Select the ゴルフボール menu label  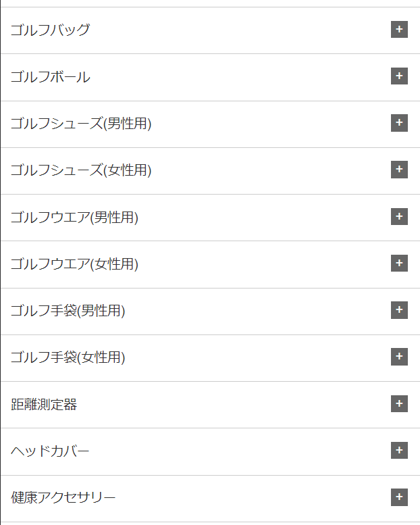(x=50, y=76)
